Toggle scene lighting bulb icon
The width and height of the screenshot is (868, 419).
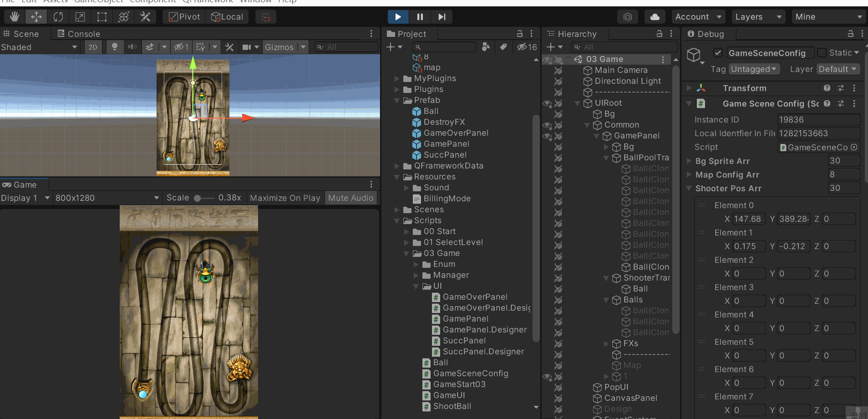point(115,47)
